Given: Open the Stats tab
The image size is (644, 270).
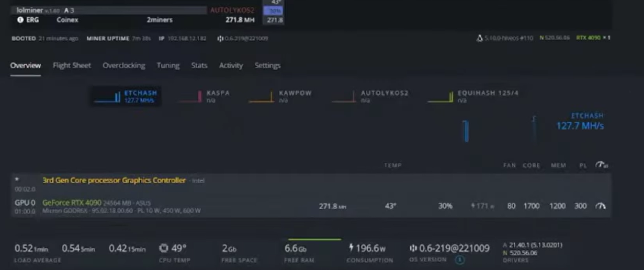Looking at the screenshot, I should coord(199,65).
